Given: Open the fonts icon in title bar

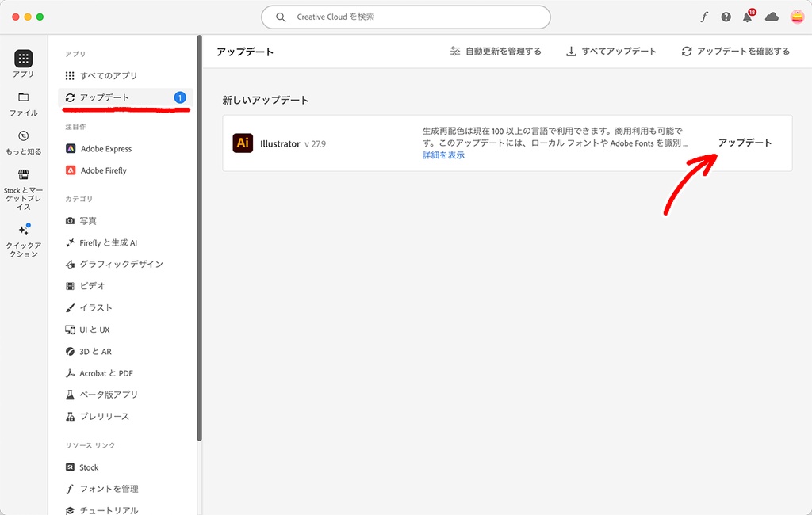Looking at the screenshot, I should point(704,17).
